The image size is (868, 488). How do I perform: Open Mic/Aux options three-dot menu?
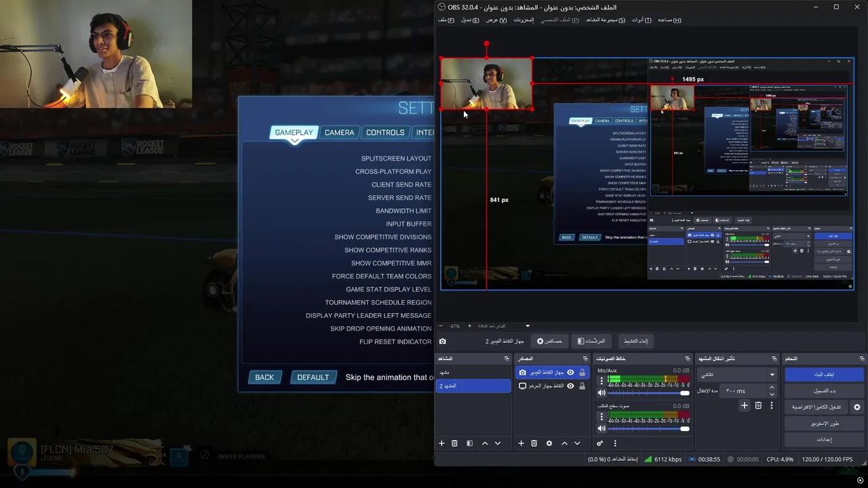click(601, 381)
